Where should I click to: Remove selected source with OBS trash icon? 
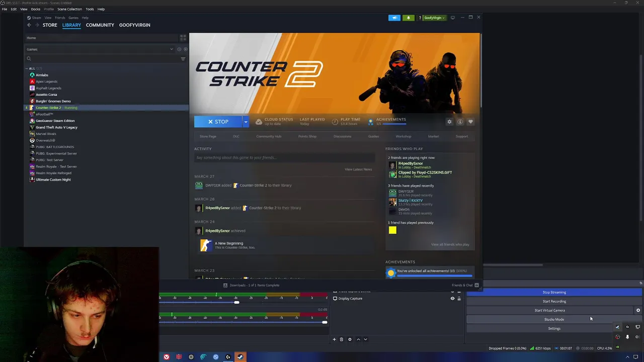pyautogui.click(x=341, y=339)
